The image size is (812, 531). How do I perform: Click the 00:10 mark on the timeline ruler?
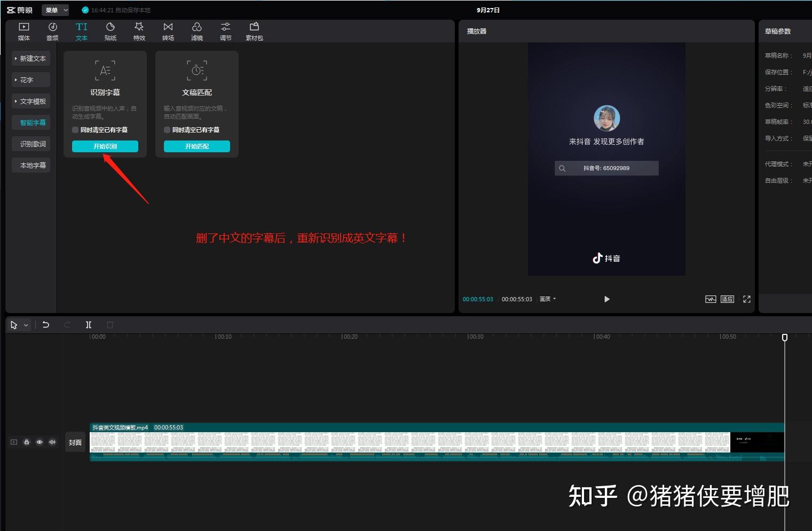(225, 337)
